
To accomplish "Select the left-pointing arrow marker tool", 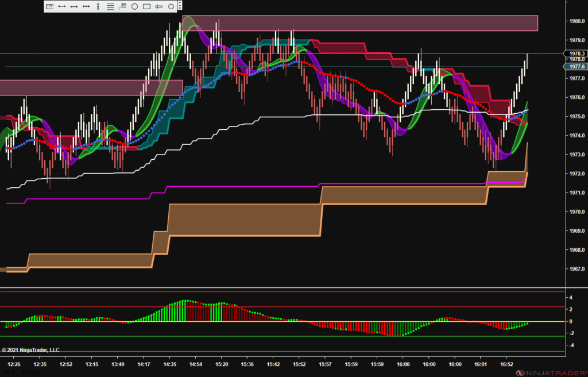I will pos(158,6).
